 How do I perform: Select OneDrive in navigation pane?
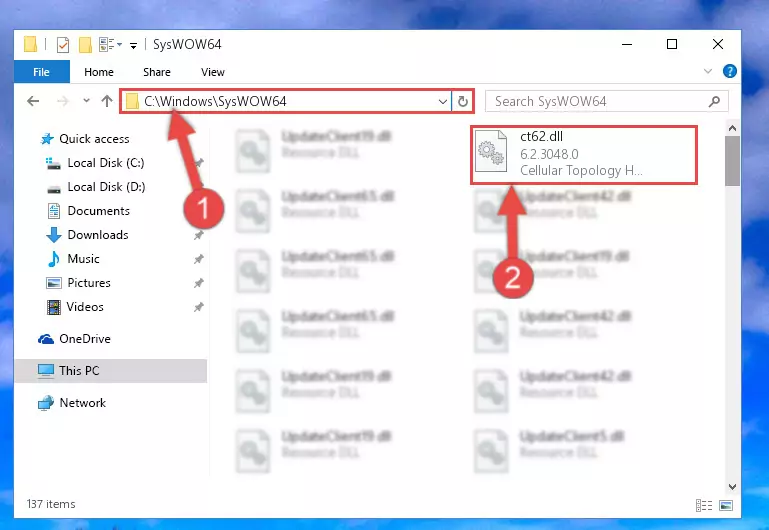[x=74, y=339]
